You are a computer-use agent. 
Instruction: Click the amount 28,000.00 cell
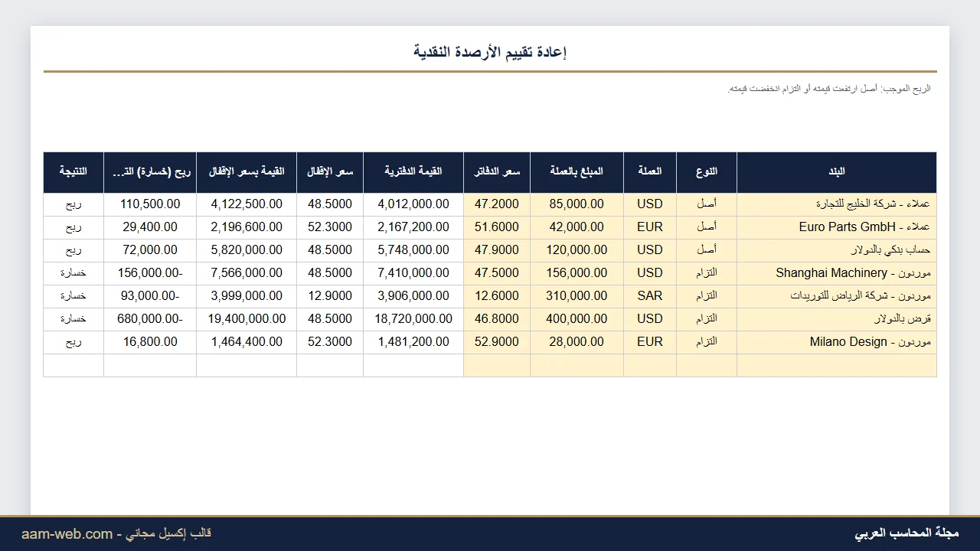coord(577,342)
